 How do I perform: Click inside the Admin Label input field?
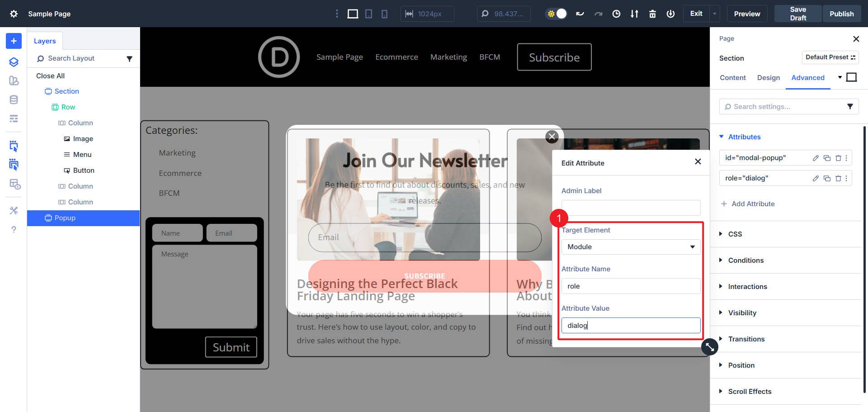[630, 208]
